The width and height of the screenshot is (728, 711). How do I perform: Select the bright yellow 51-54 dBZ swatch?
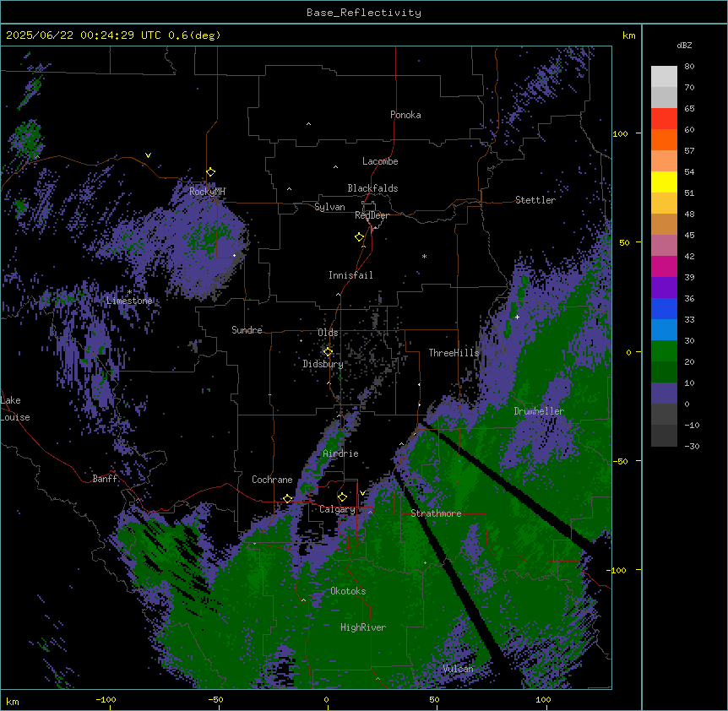coord(664,182)
